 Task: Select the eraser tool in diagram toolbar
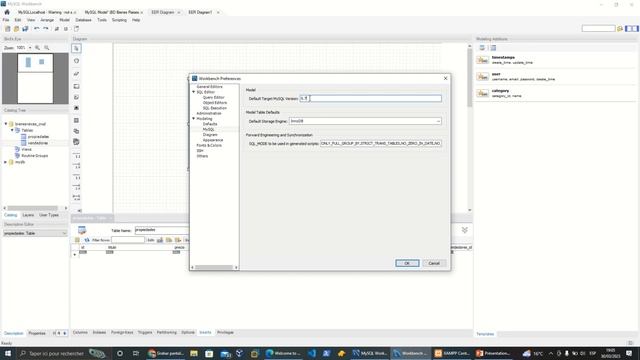[76, 74]
